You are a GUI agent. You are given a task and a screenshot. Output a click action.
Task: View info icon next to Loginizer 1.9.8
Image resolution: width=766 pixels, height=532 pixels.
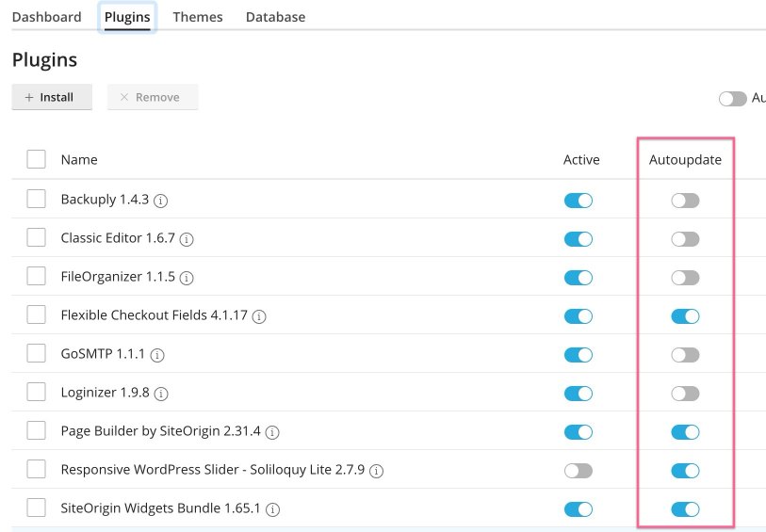coord(161,394)
